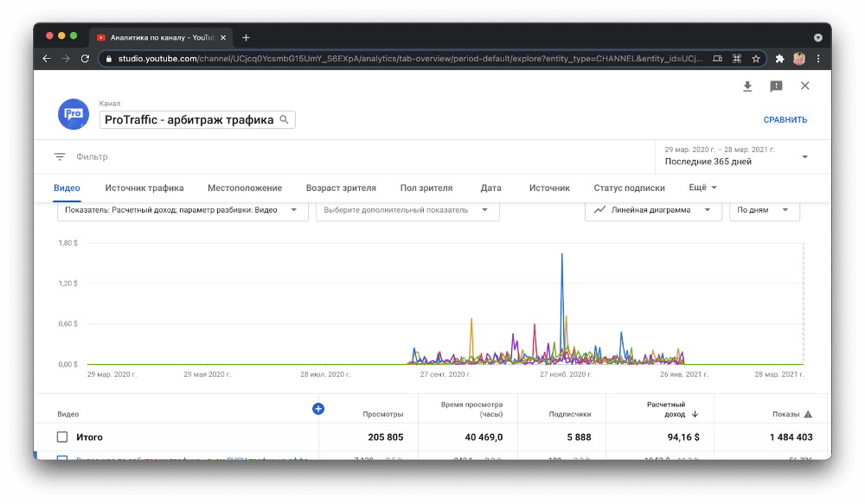Open the send feedback icon

776,86
